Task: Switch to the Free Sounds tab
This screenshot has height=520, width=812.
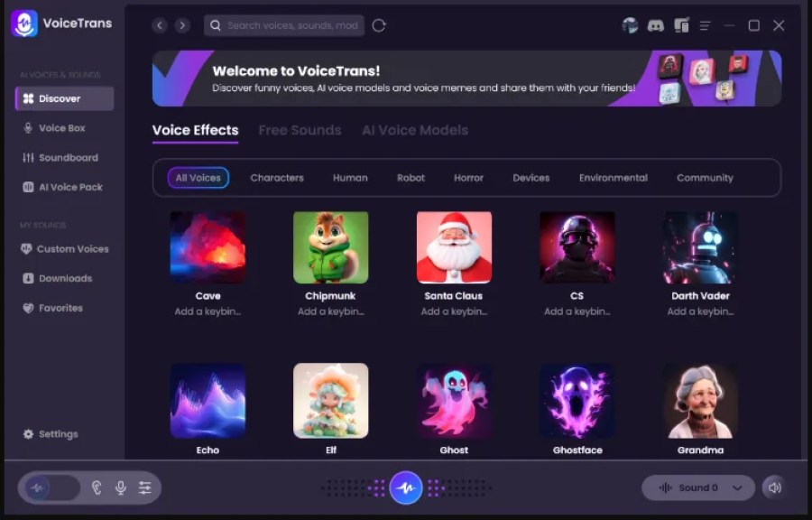Action: (x=300, y=130)
